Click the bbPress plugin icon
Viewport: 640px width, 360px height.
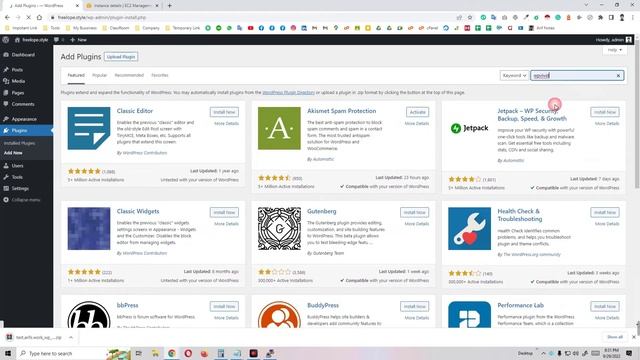(x=89, y=314)
